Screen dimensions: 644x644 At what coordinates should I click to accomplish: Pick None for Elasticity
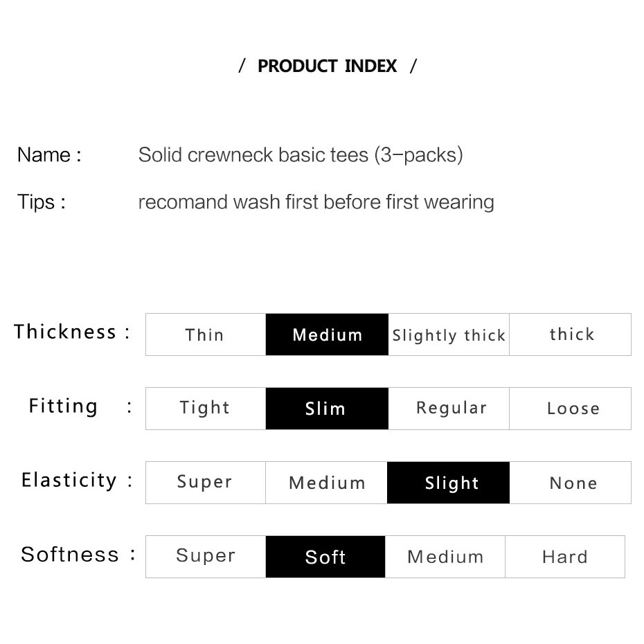coord(571,483)
